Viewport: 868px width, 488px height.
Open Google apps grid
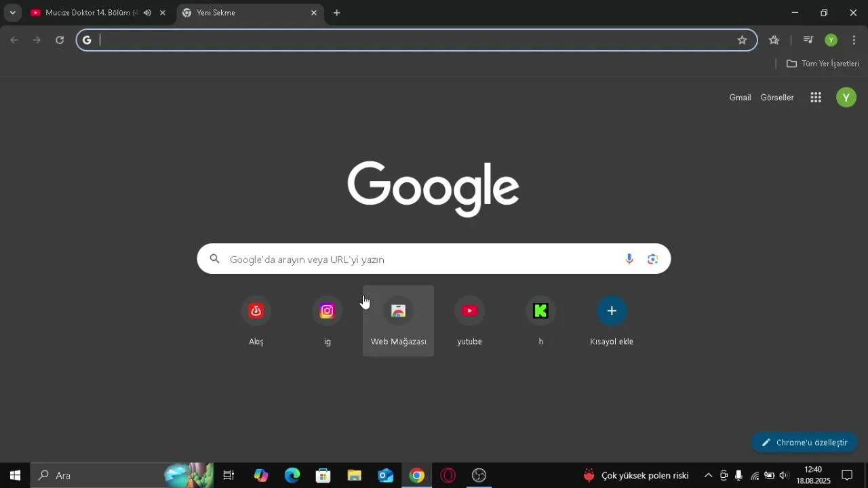pos(816,98)
